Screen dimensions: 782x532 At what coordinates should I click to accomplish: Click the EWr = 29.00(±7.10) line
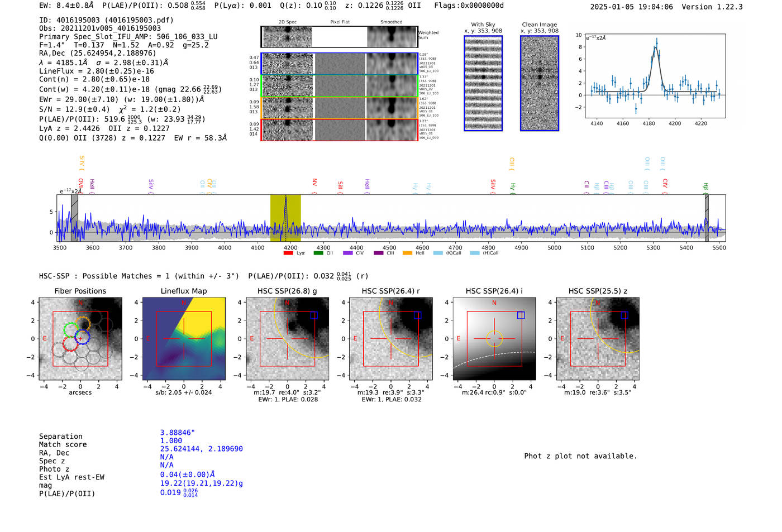pyautogui.click(x=122, y=99)
